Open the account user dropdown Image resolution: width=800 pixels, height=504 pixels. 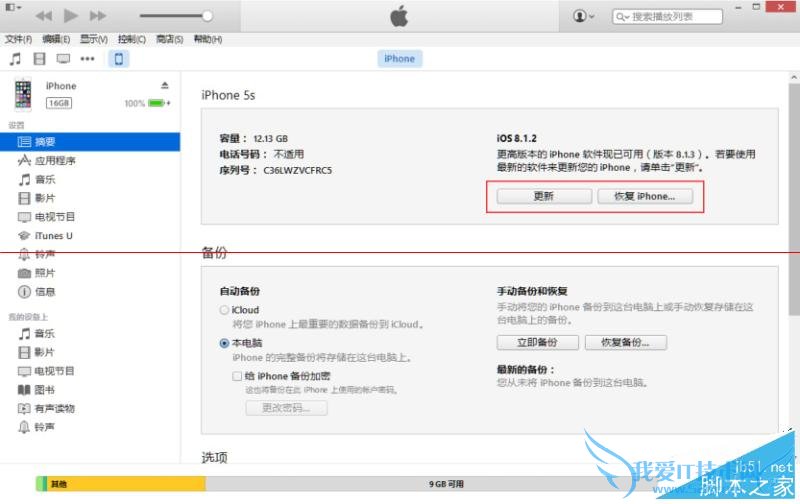(584, 16)
